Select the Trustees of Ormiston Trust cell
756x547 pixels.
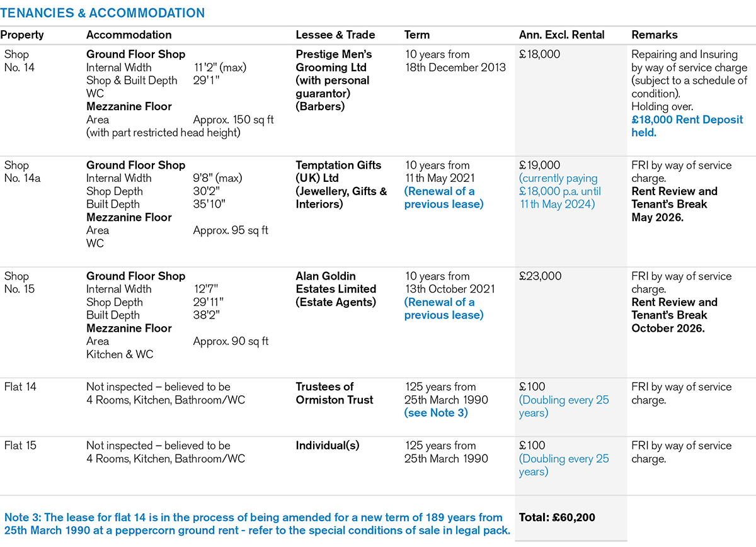pos(335,393)
